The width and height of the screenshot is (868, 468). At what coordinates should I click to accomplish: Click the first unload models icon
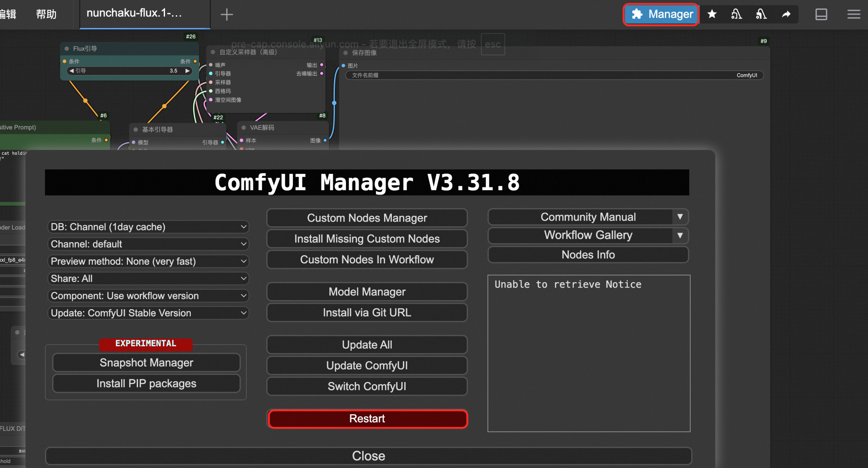tap(736, 14)
